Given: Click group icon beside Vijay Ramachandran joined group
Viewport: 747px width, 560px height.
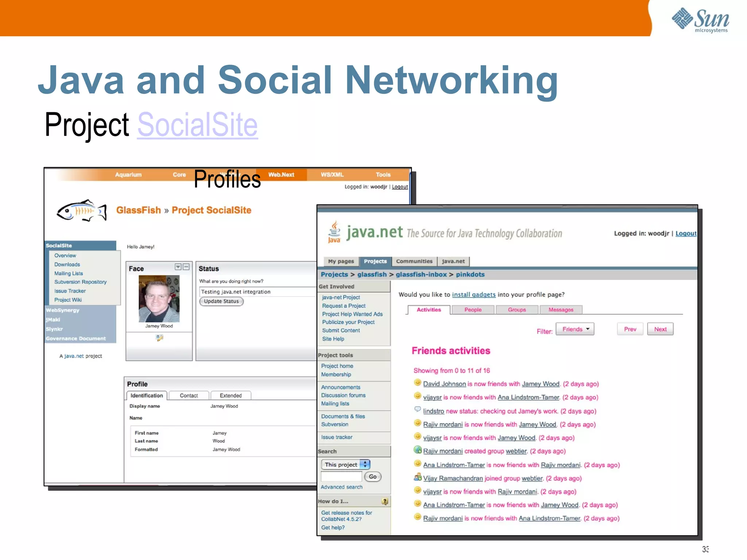Looking at the screenshot, I should [418, 477].
